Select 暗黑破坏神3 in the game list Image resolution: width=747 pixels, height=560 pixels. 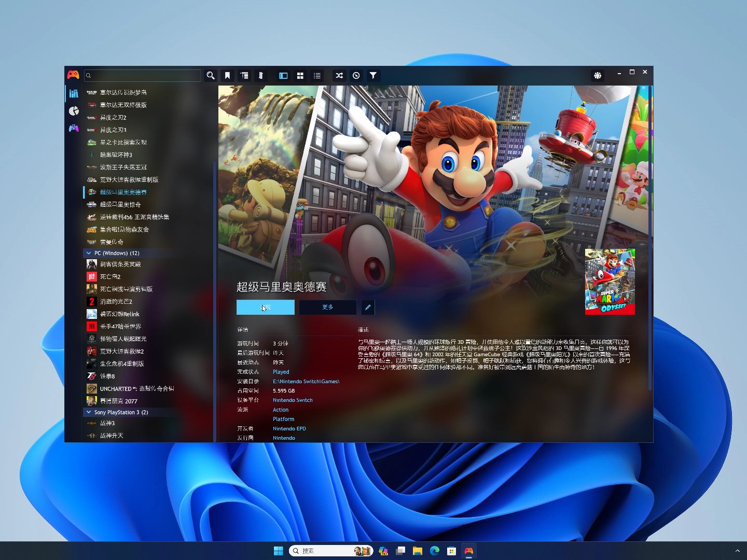tap(148, 155)
